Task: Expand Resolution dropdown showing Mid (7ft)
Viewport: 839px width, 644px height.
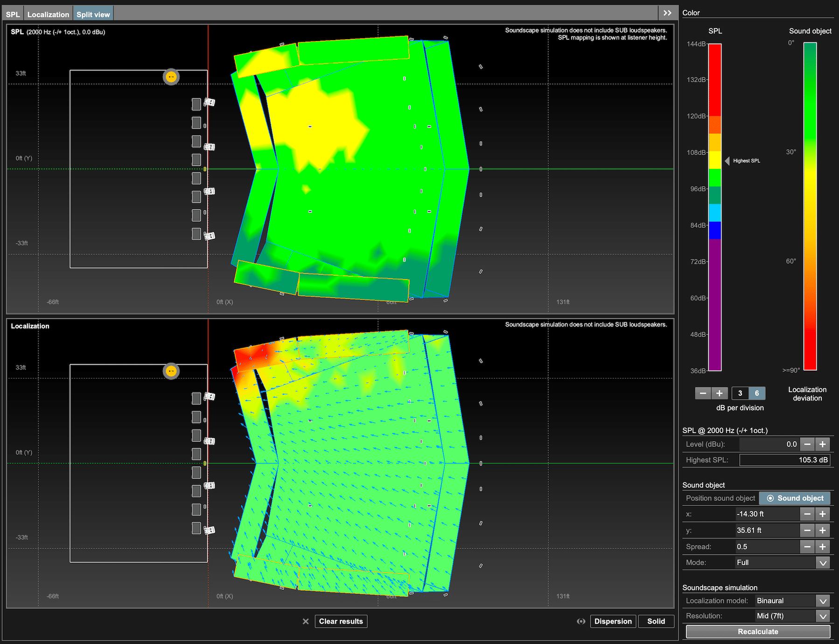Action: coord(823,616)
